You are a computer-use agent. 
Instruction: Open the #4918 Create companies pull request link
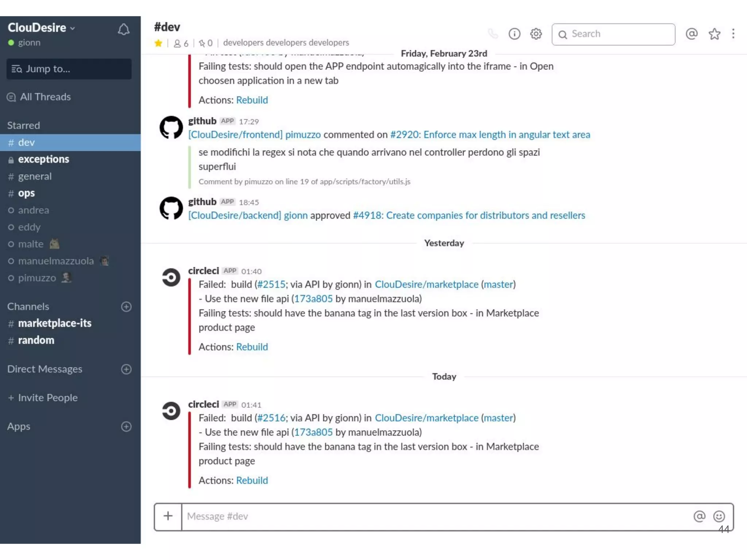click(469, 215)
